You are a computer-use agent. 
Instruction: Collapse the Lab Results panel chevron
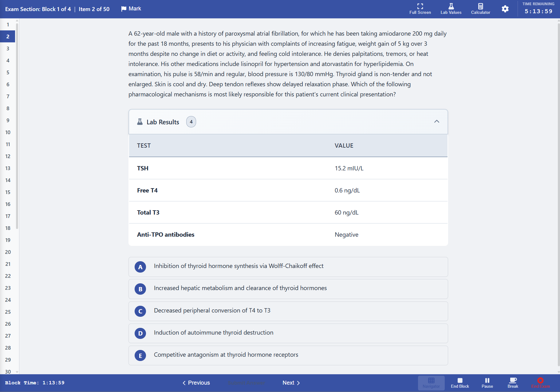point(436,122)
